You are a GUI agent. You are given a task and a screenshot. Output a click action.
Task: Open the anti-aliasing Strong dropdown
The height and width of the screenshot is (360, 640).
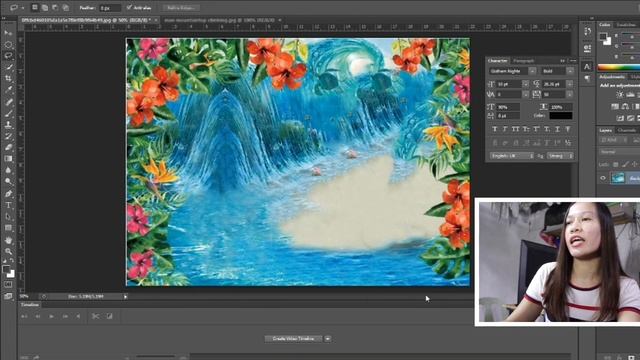(560, 156)
